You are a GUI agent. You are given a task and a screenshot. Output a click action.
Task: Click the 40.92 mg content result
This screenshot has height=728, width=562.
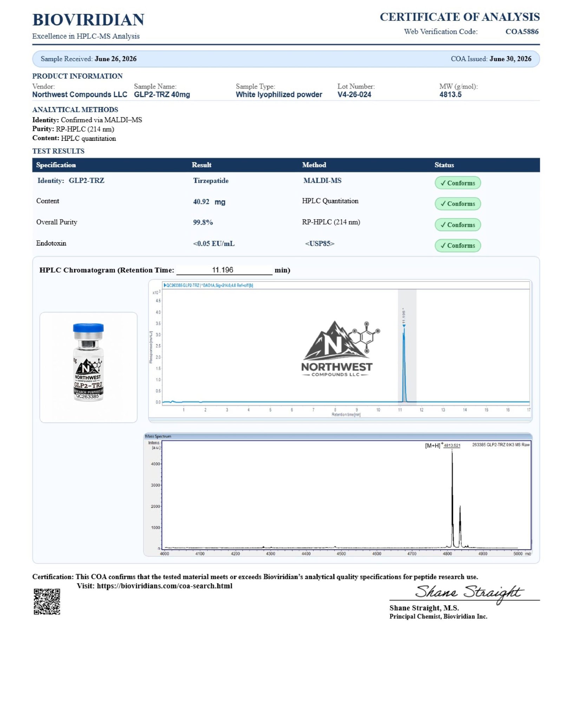[209, 202]
